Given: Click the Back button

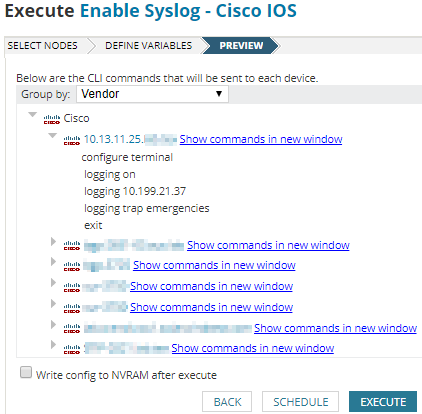Looking at the screenshot, I should [x=227, y=402].
